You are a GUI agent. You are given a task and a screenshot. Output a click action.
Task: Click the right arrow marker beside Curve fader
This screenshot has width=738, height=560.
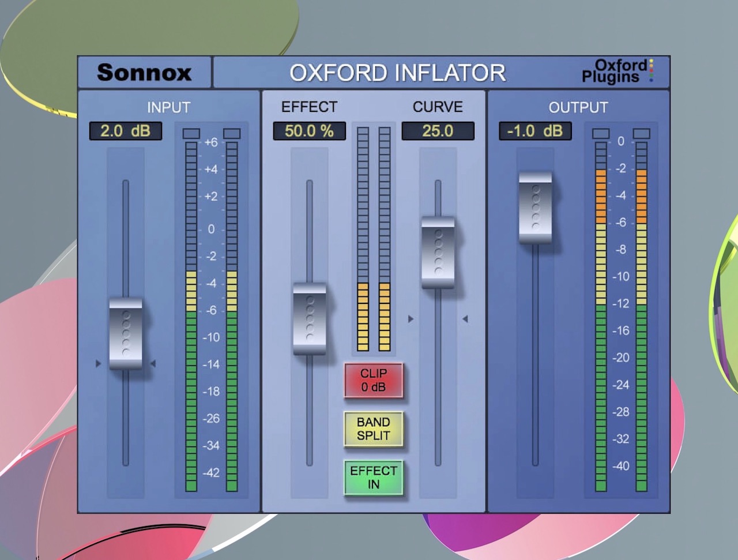coord(465,319)
